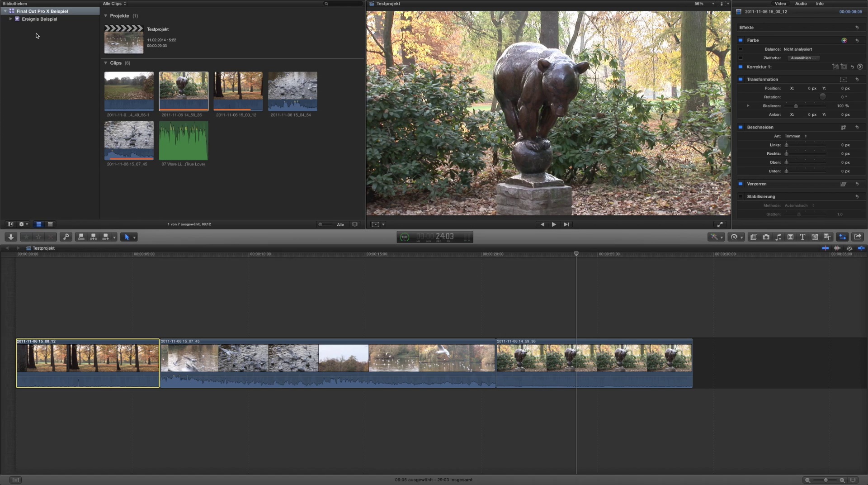This screenshot has height=485, width=868.
Task: Switch to the Info inspector tab
Action: [820, 4]
